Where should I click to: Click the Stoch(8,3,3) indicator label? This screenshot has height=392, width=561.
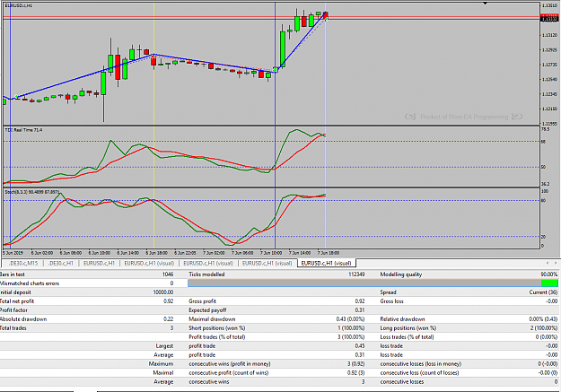[31, 192]
